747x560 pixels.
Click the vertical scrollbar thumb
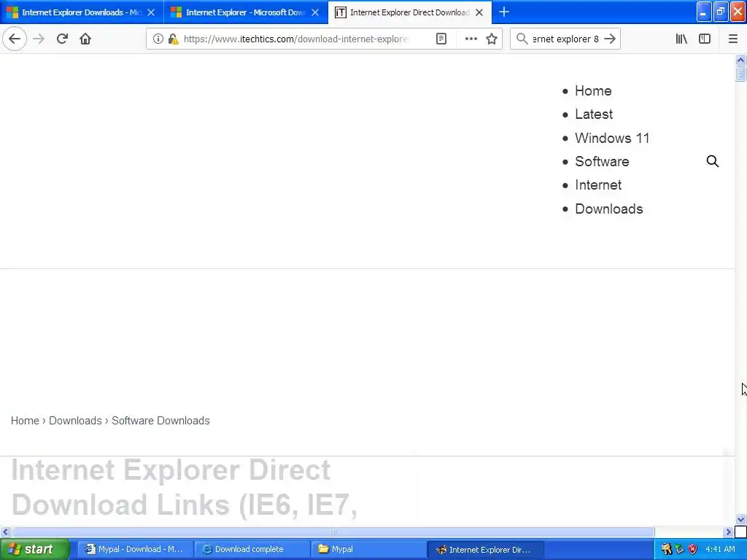point(740,74)
